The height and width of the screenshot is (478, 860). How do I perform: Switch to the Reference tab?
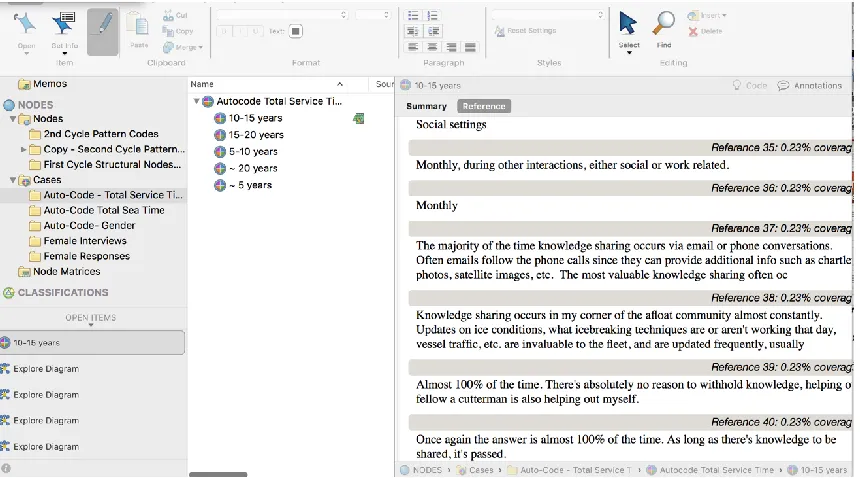click(x=484, y=106)
